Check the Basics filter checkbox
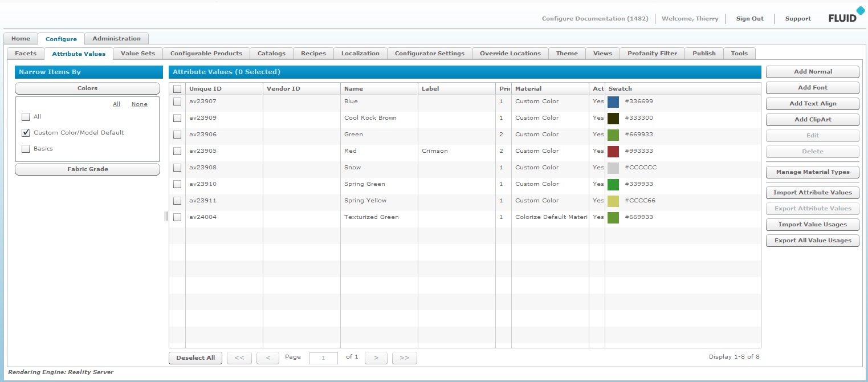This screenshot has width=868, height=382. [x=26, y=149]
